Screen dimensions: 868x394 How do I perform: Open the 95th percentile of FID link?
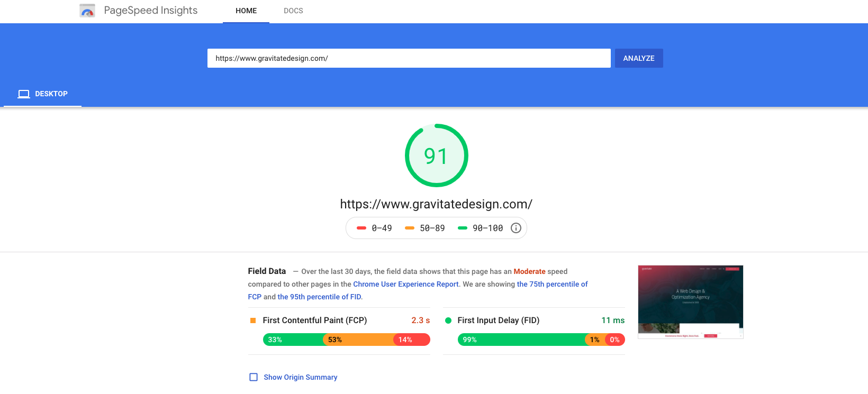pos(319,297)
